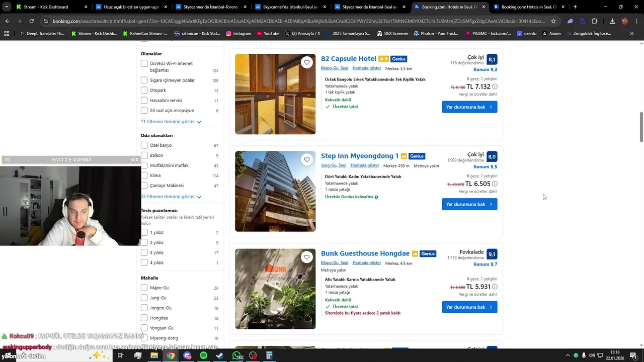
Task: Click Genius badge on 82 Capsule Hotel
Action: coord(399,59)
